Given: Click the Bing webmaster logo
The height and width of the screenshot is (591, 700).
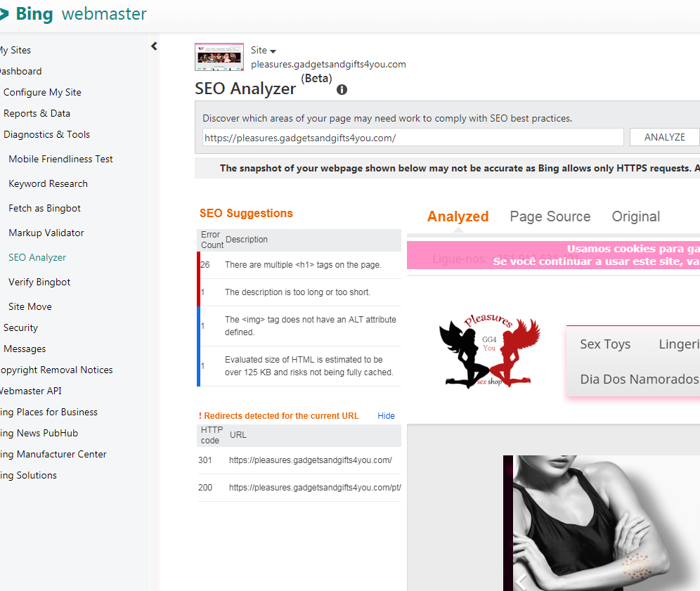Looking at the screenshot, I should tap(73, 14).
